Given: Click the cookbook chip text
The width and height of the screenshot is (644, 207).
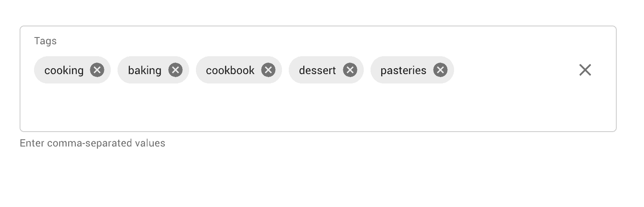Looking at the screenshot, I should point(230,70).
